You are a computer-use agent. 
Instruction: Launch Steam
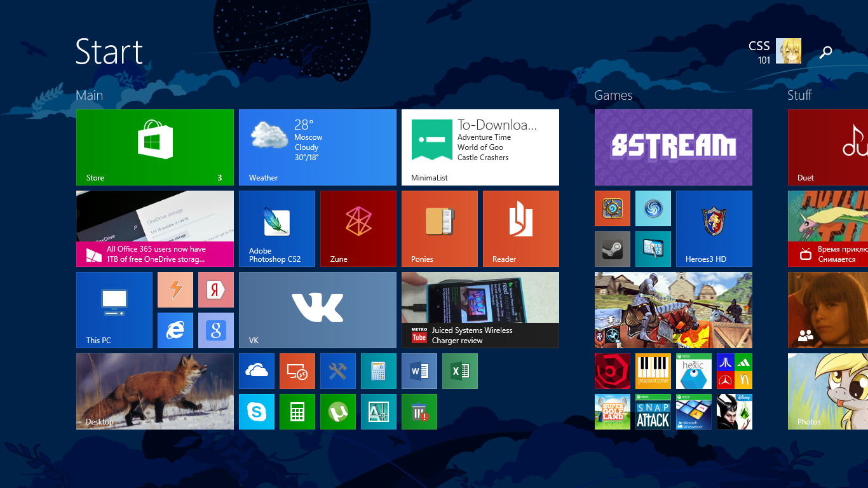pos(613,249)
